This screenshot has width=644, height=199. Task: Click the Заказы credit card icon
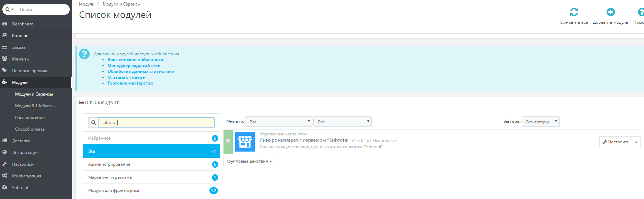[5, 47]
